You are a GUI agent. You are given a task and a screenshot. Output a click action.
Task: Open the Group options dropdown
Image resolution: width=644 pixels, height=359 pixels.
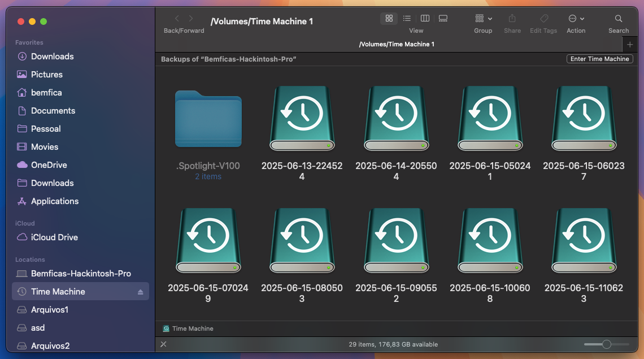484,19
